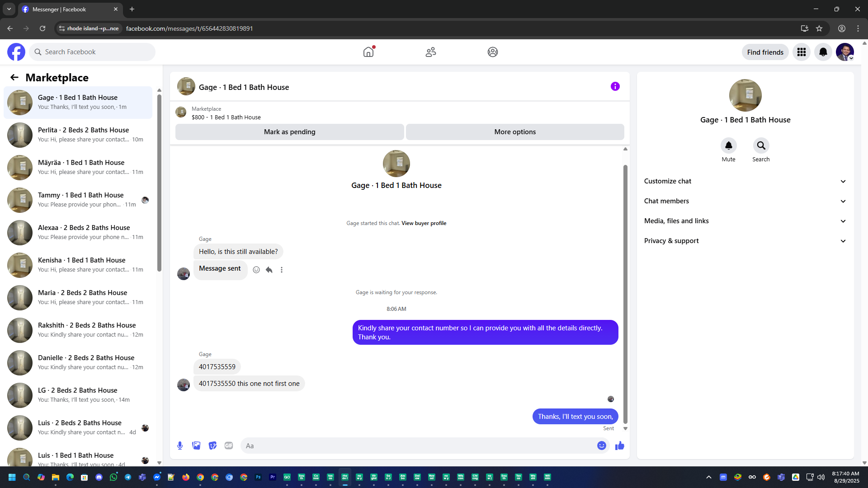This screenshot has width=868, height=488.
Task: Click the reply arrow on Message sent
Action: pos(269,270)
